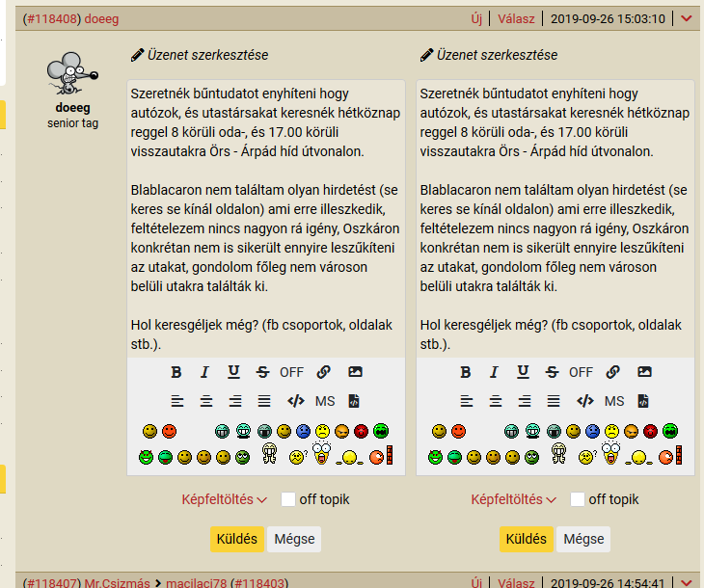Open doeeg profile link in post header
Screen dimensions: 704x588
click(x=101, y=19)
